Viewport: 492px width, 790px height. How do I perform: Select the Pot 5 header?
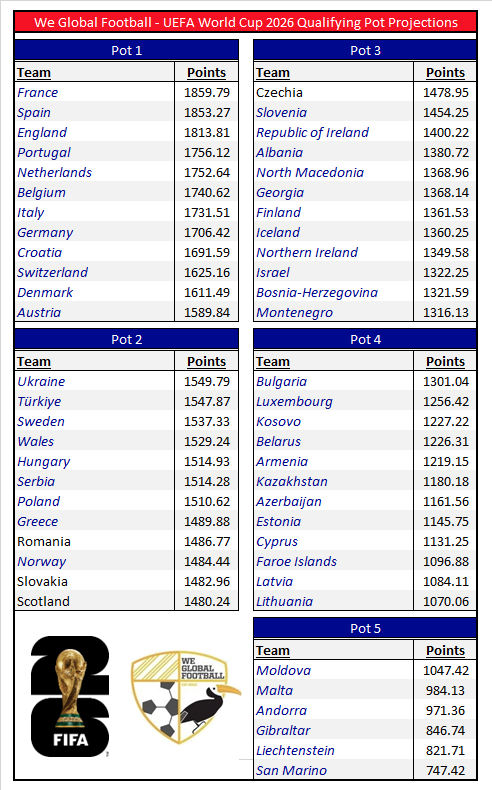[365, 628]
